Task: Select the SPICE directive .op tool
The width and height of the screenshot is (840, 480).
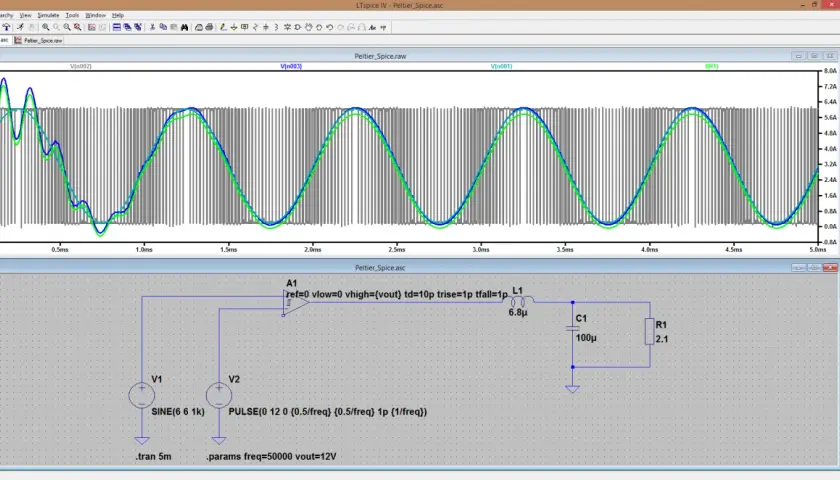Action: click(383, 27)
